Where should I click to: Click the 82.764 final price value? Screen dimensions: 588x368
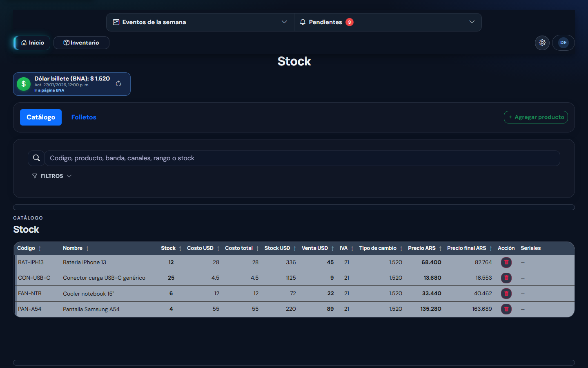483,262
